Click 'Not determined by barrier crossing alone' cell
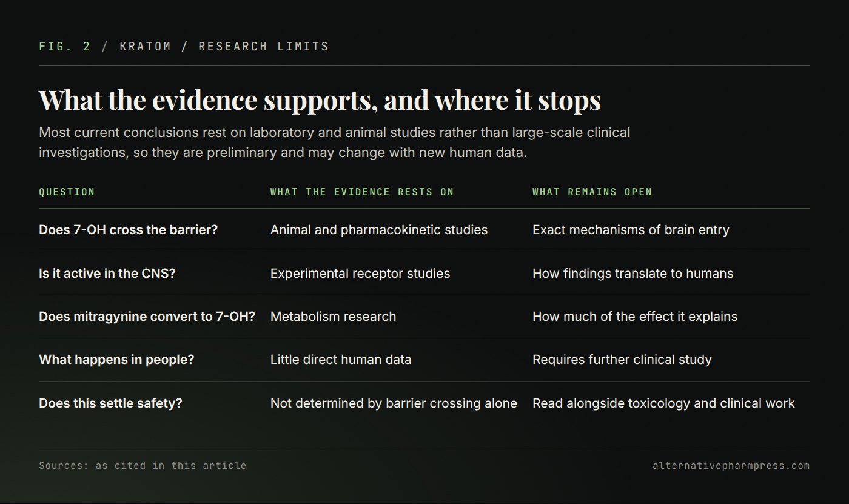 394,403
